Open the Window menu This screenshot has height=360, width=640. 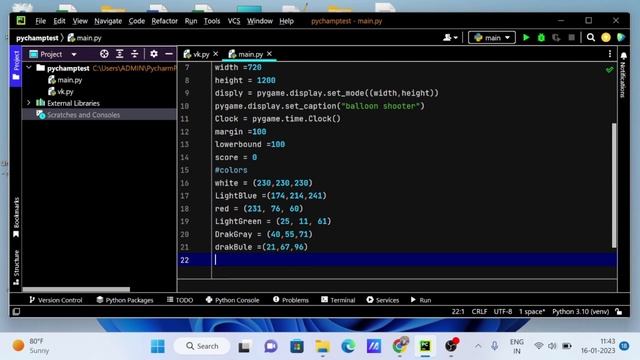[259, 21]
